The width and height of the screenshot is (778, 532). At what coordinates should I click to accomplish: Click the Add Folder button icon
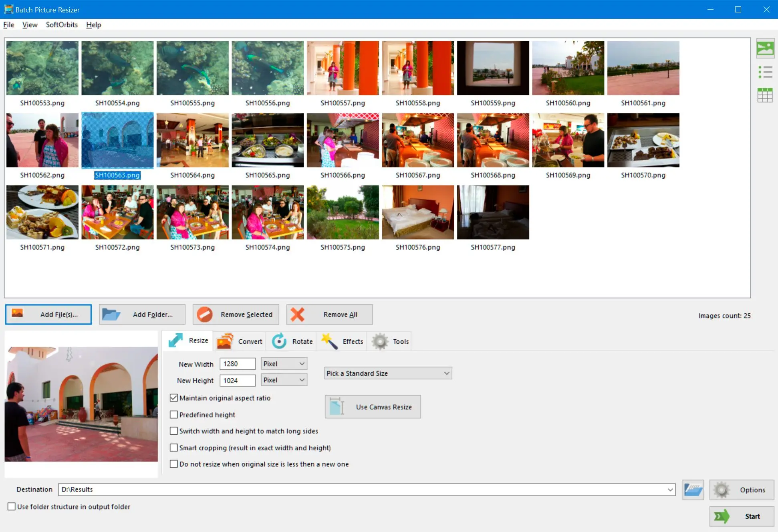[x=112, y=314]
